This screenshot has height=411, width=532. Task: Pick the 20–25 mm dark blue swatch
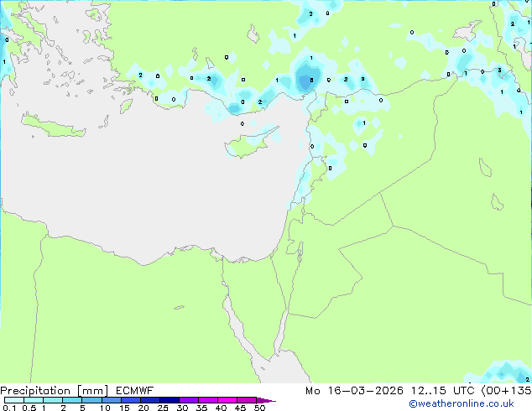point(149,400)
